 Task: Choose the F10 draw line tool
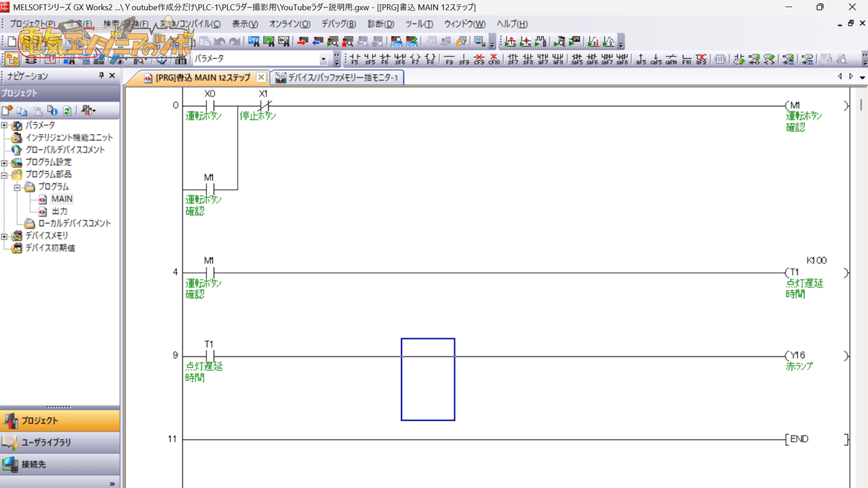[686, 59]
